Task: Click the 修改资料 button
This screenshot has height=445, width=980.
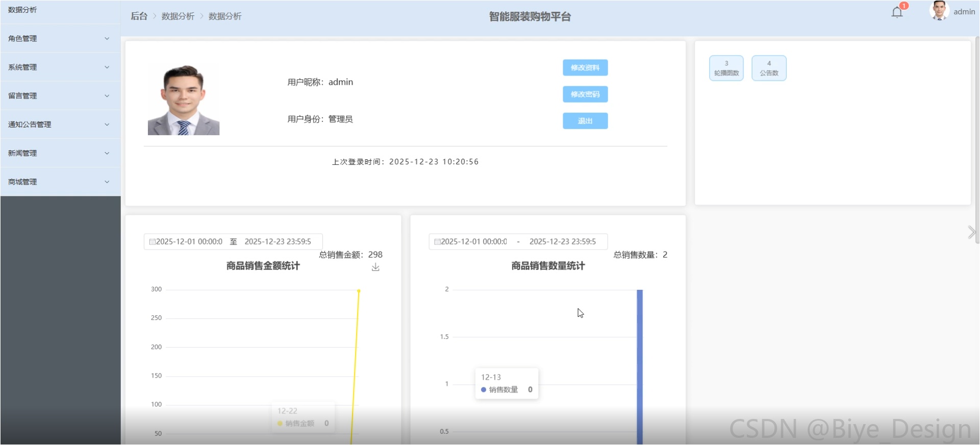Action: pos(585,67)
